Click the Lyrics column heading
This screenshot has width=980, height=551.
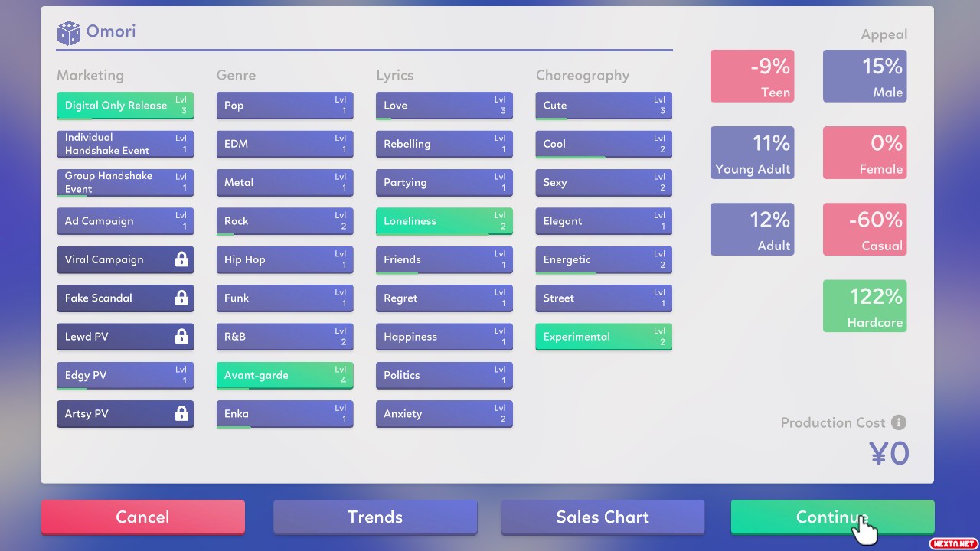[395, 75]
